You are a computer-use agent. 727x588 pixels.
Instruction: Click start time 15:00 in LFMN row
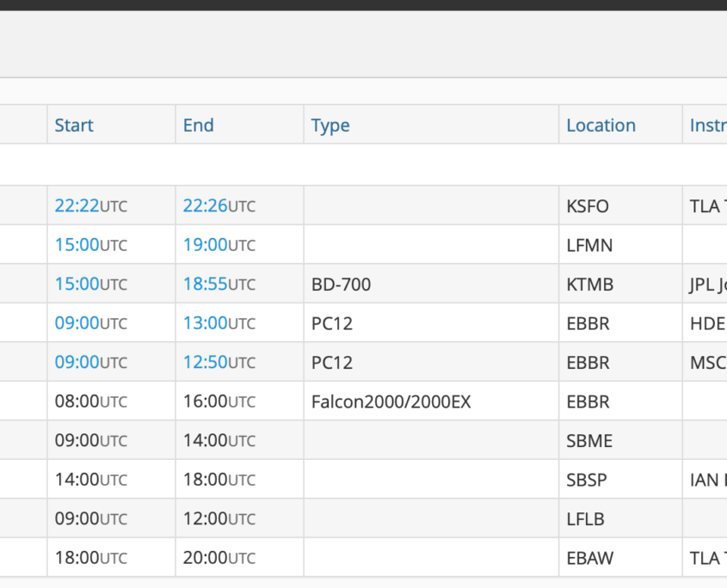pyautogui.click(x=77, y=245)
